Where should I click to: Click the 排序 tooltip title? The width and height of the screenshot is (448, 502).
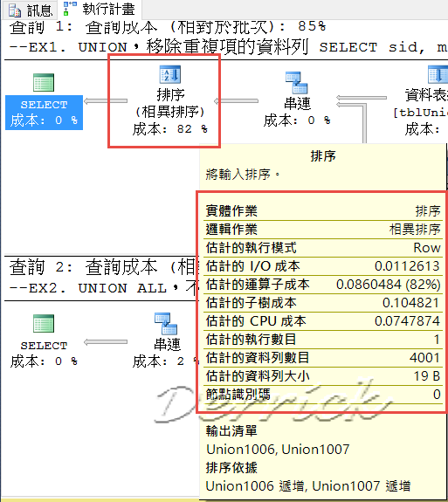pos(323,156)
